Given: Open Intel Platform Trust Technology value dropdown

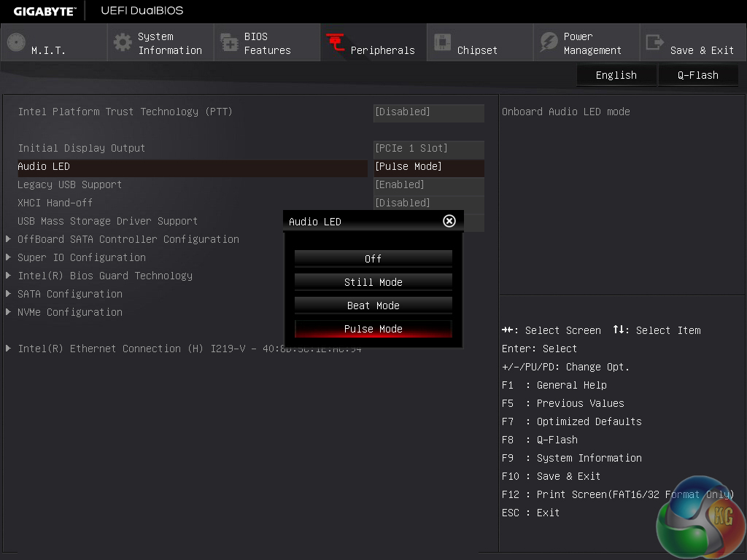Looking at the screenshot, I should click(x=429, y=112).
